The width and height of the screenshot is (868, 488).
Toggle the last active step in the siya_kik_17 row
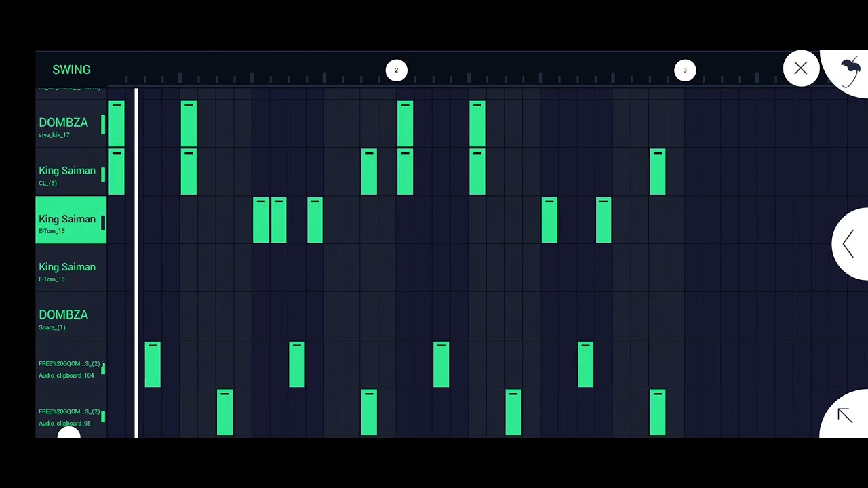477,124
